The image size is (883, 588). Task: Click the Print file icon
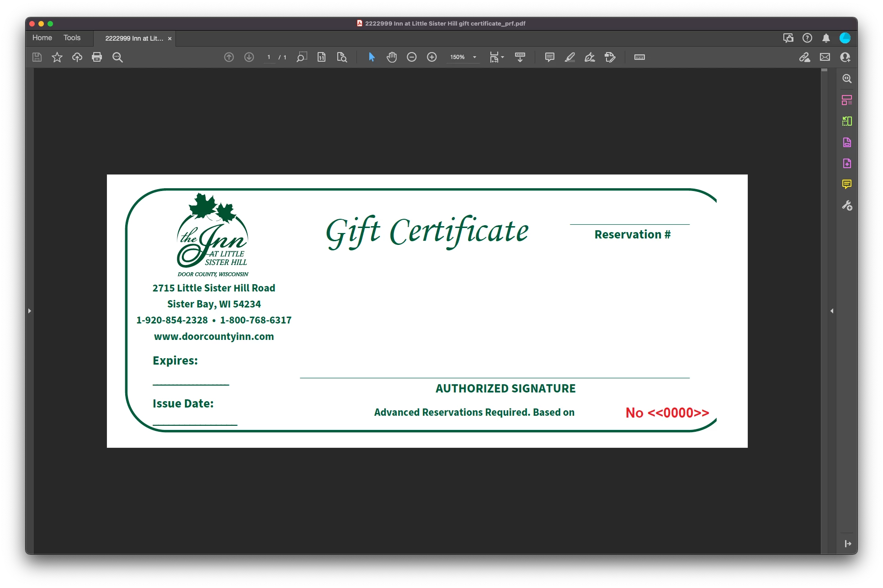tap(97, 57)
